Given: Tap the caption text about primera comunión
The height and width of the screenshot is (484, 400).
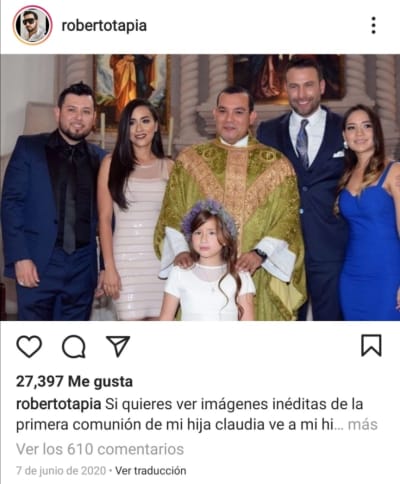Looking at the screenshot, I should (197, 414).
